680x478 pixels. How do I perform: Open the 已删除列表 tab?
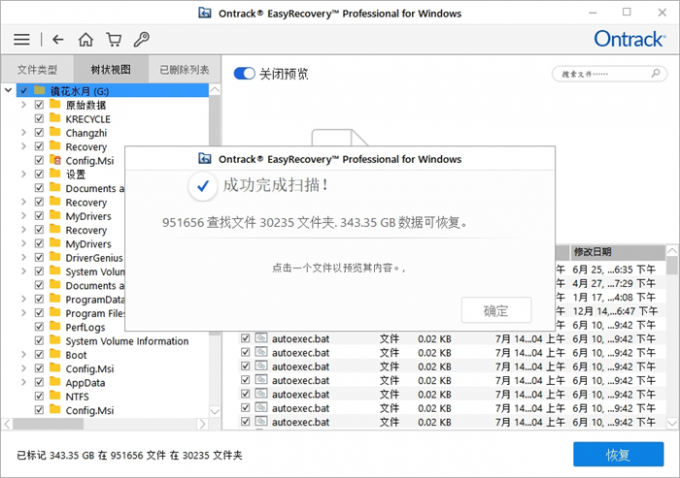(184, 69)
